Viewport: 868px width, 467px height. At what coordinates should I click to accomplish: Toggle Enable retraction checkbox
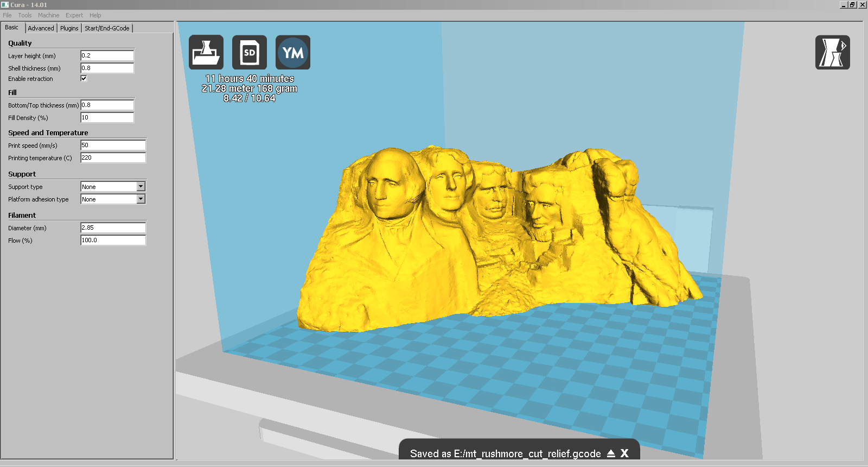pyautogui.click(x=84, y=78)
